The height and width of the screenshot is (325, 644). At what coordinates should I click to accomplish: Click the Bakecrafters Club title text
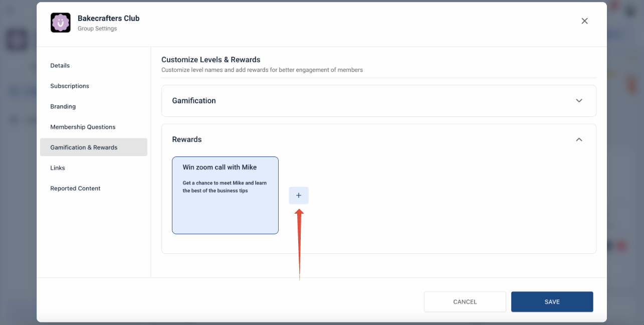coord(109,19)
